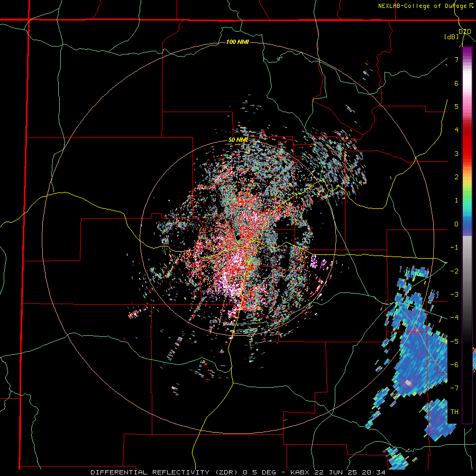476x476 pixels.
Task: Click the 6 value on color scale
Action: point(456,83)
